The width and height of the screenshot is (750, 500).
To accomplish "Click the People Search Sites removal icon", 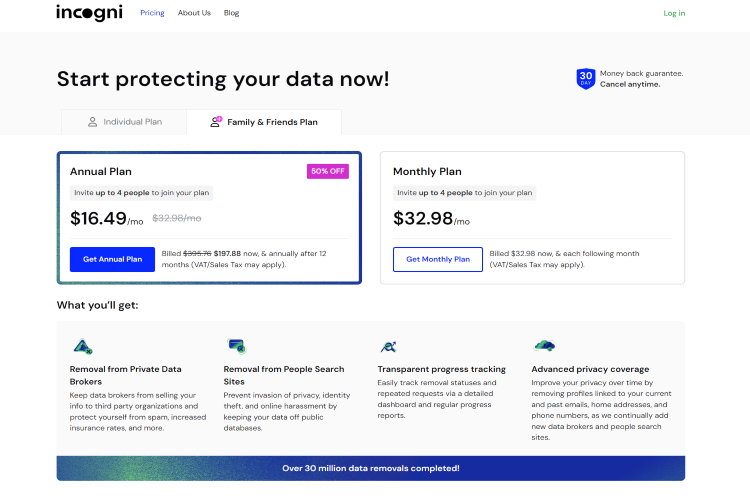I will point(237,345).
